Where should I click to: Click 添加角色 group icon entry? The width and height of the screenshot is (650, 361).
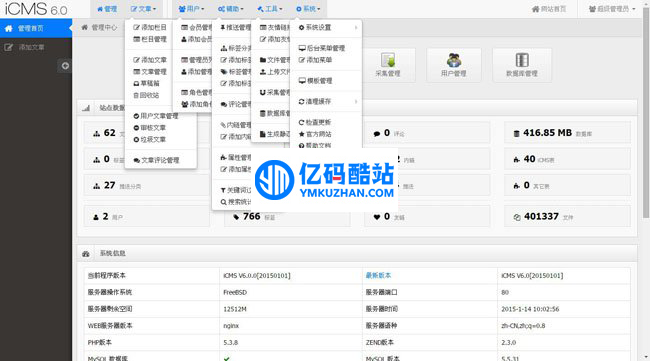click(x=196, y=104)
